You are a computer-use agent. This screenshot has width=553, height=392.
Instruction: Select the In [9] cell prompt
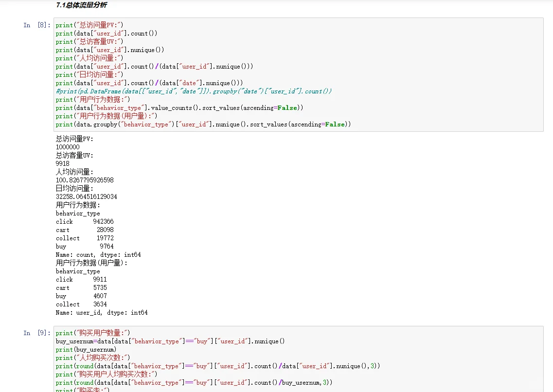[37, 333]
